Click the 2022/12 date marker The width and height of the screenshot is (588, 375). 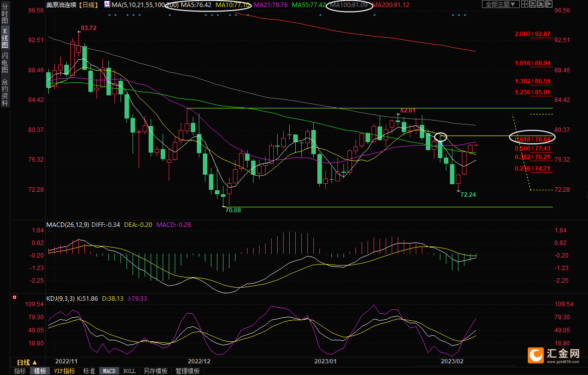199,361
